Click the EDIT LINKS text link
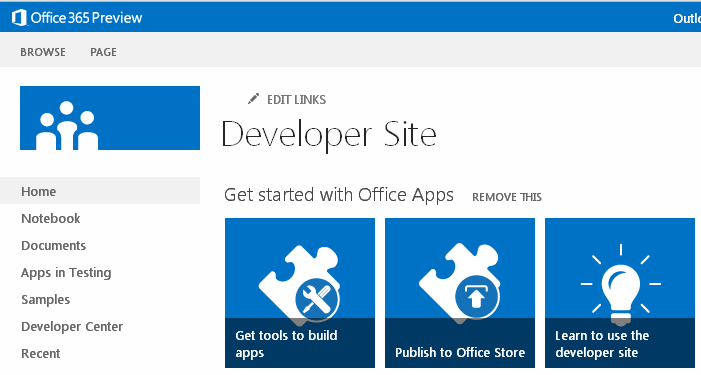 296,100
